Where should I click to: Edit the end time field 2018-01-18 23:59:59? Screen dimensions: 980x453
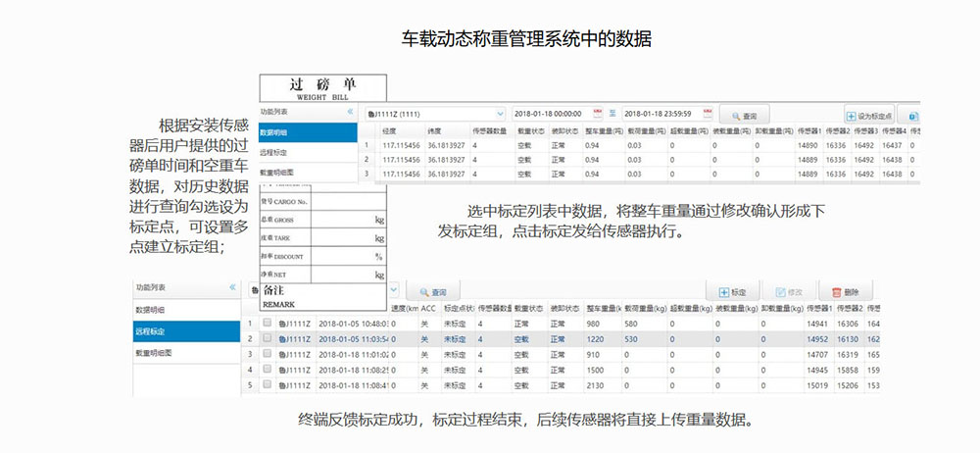coord(661,114)
